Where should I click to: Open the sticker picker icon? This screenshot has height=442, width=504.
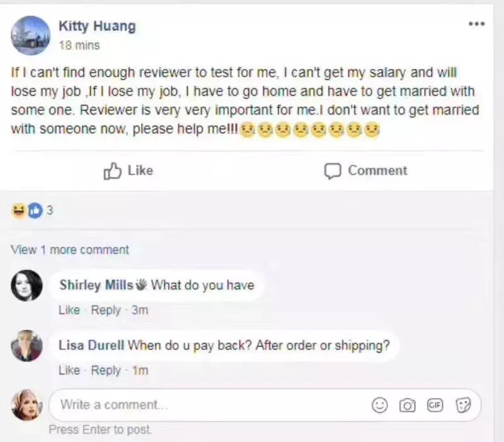click(464, 405)
